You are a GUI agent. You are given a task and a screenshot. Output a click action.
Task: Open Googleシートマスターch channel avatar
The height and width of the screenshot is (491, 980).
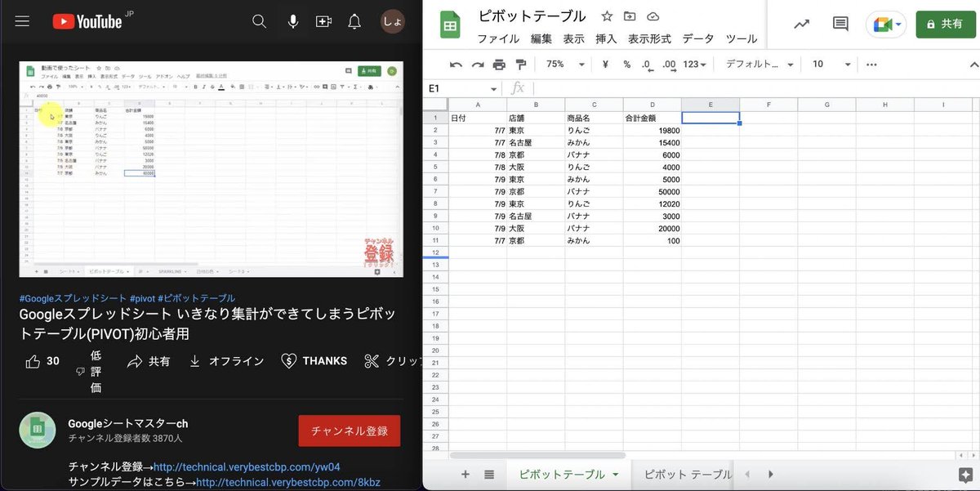(x=38, y=430)
